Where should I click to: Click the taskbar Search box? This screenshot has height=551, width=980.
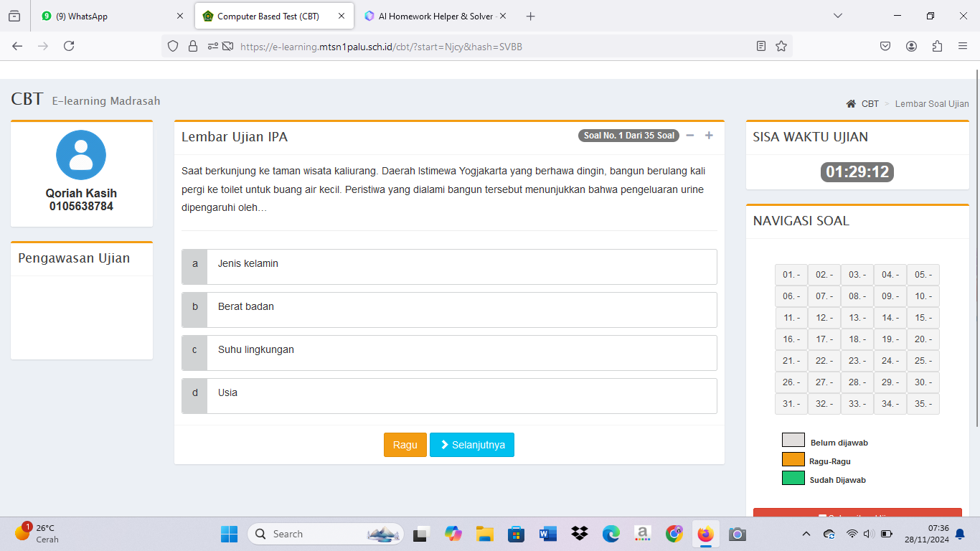[x=326, y=534]
